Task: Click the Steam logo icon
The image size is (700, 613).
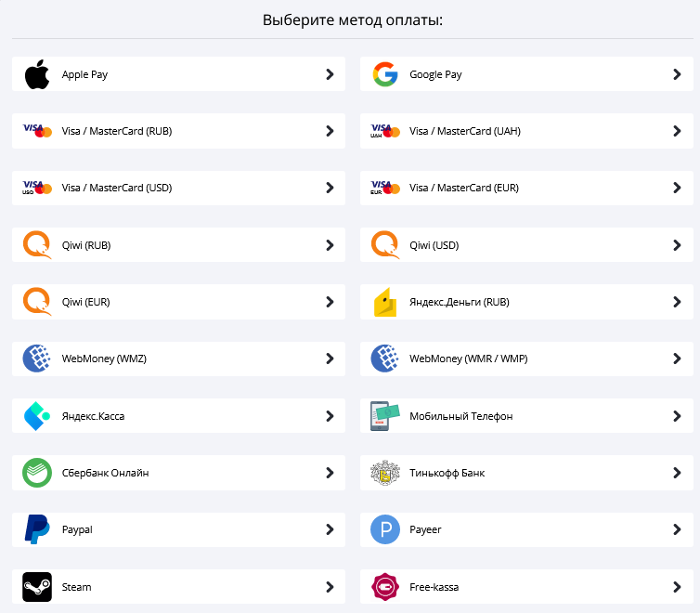Action: click(x=37, y=587)
